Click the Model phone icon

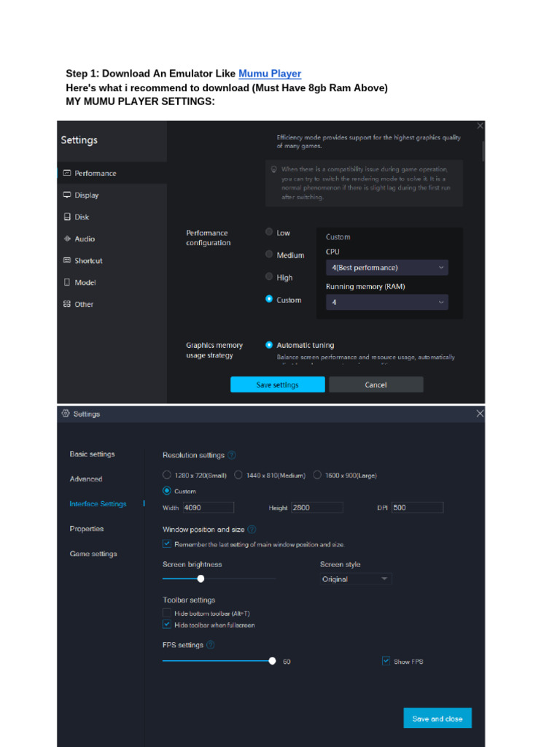67,282
